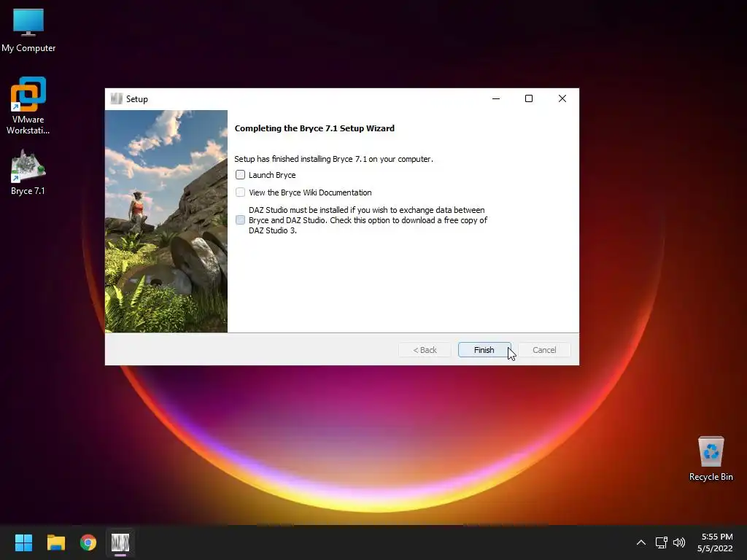Check View the Bryce Wiki Documentation
Image resolution: width=747 pixels, height=560 pixels.
240,192
